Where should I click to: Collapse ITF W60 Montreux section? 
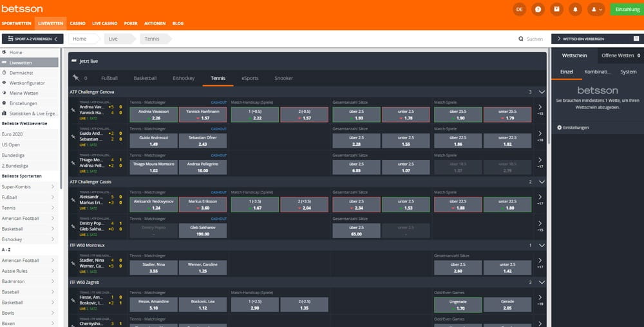(542, 245)
